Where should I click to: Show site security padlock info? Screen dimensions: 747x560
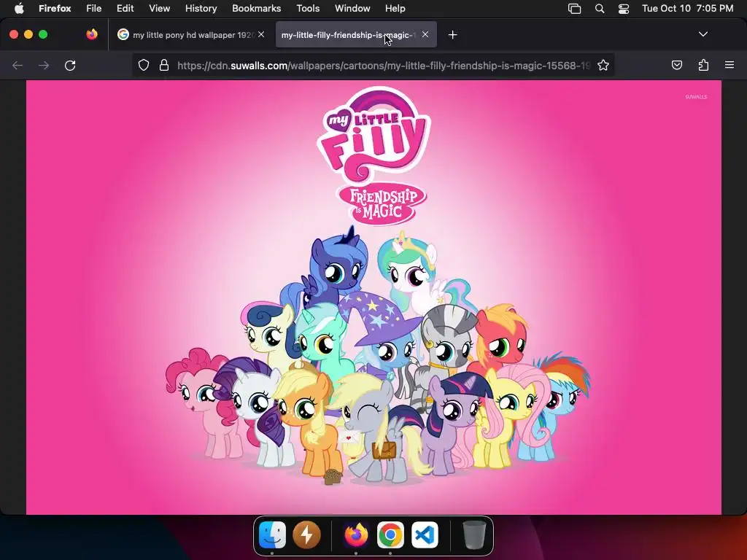[164, 65]
